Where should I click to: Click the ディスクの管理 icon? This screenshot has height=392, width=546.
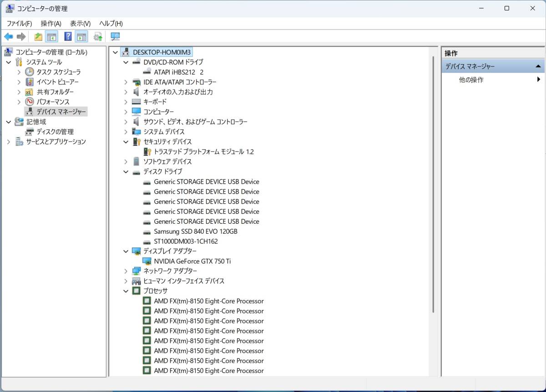coord(29,132)
